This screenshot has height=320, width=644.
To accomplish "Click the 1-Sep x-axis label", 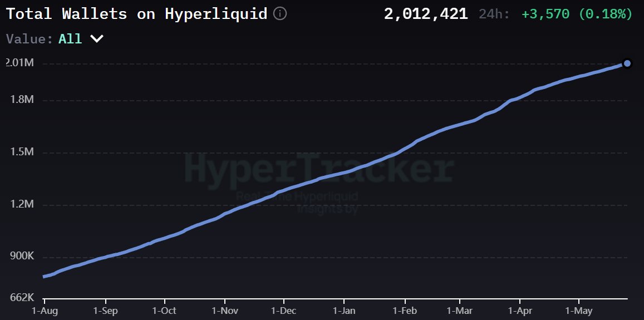I will [106, 311].
